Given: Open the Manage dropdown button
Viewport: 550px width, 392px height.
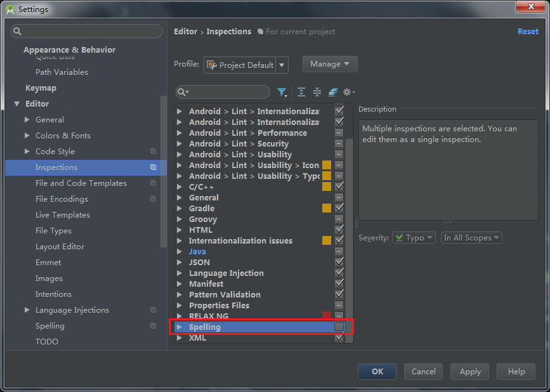Looking at the screenshot, I should click(x=330, y=64).
